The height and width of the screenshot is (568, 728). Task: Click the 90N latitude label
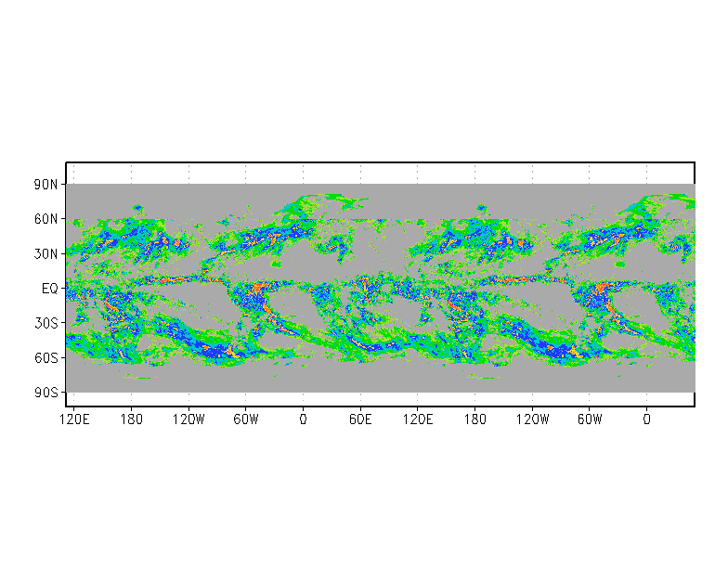tap(45, 184)
